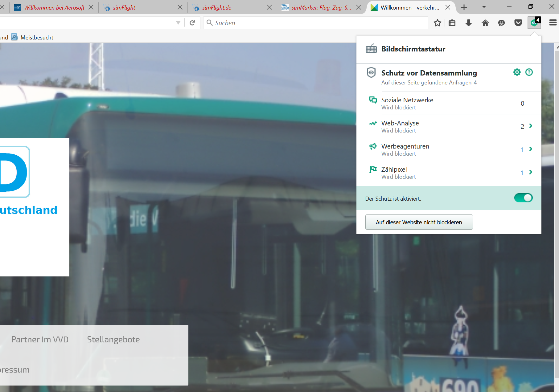
Task: Click the search magnifier icon in Suchen field
Action: (x=210, y=22)
